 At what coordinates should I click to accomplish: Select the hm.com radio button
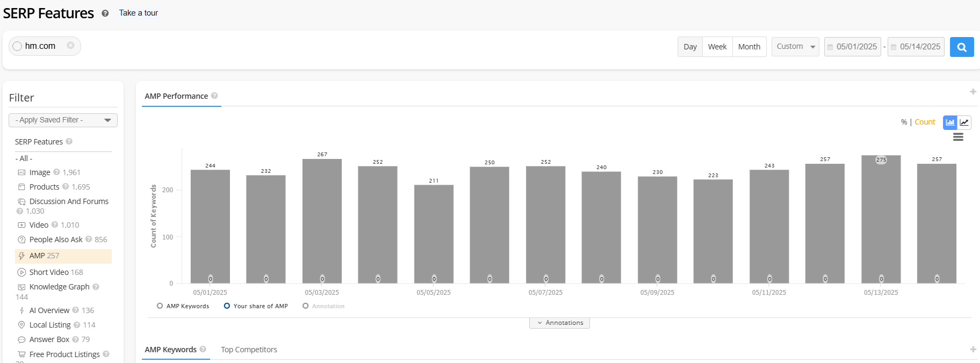pyautogui.click(x=17, y=46)
